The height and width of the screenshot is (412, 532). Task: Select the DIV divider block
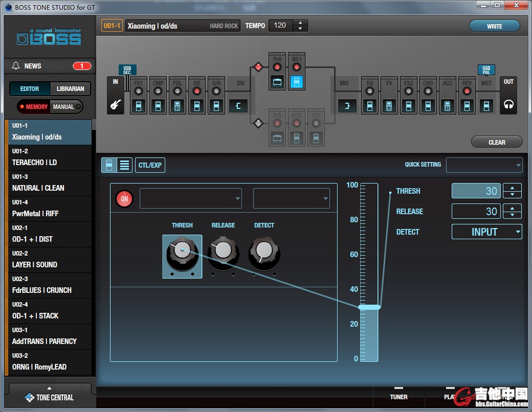[x=238, y=106]
